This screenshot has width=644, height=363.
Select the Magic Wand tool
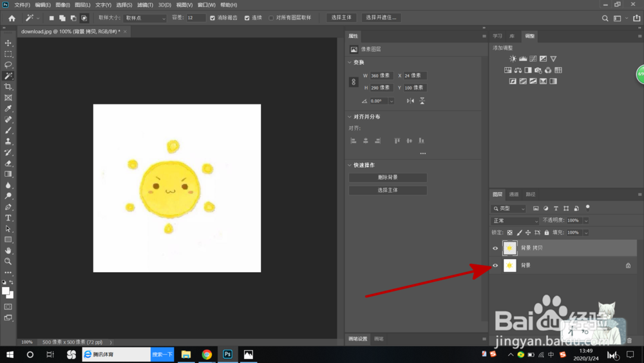8,76
